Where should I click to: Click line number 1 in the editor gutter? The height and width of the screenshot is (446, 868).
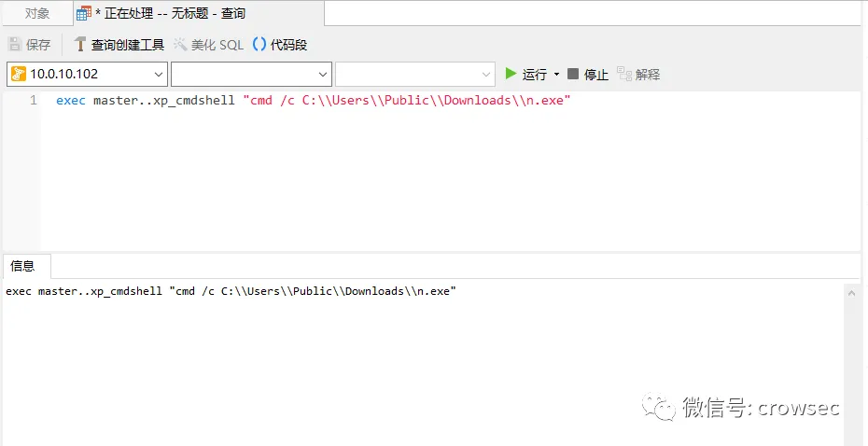[x=34, y=101]
